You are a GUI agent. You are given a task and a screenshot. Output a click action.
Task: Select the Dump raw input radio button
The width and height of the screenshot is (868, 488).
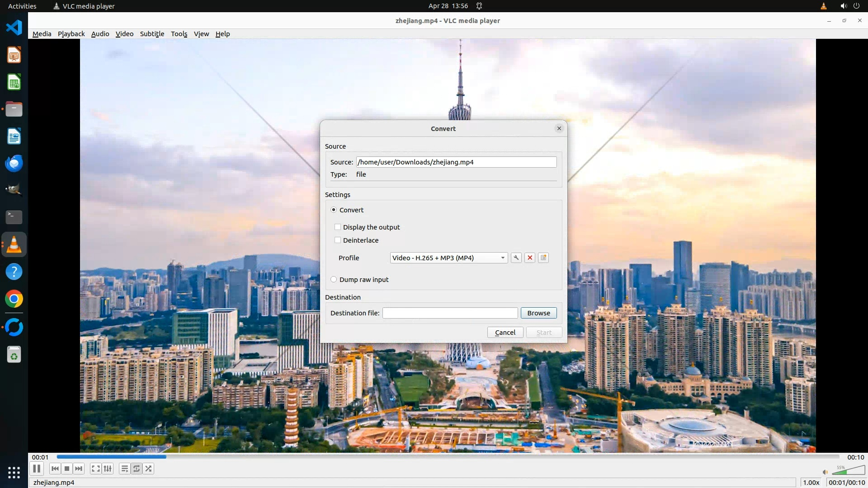tap(334, 279)
